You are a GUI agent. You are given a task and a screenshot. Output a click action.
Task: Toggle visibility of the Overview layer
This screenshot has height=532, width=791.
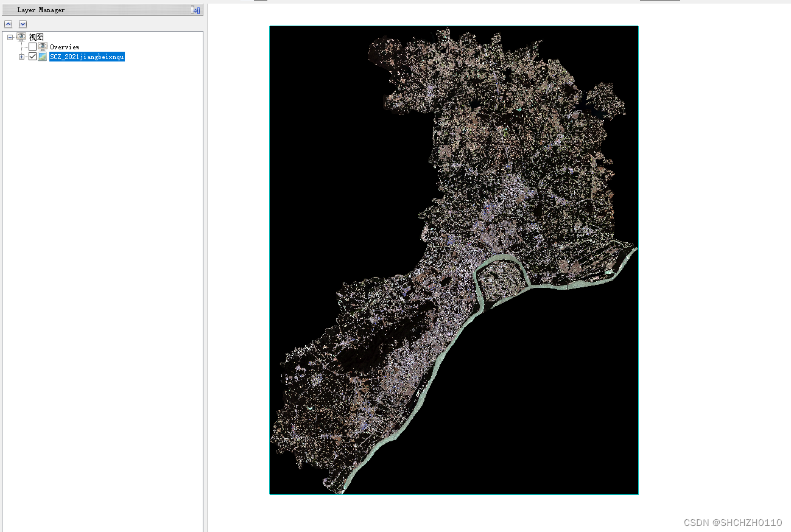tap(32, 46)
